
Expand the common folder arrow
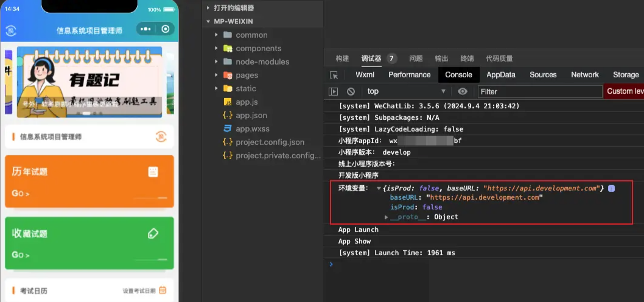coord(217,35)
